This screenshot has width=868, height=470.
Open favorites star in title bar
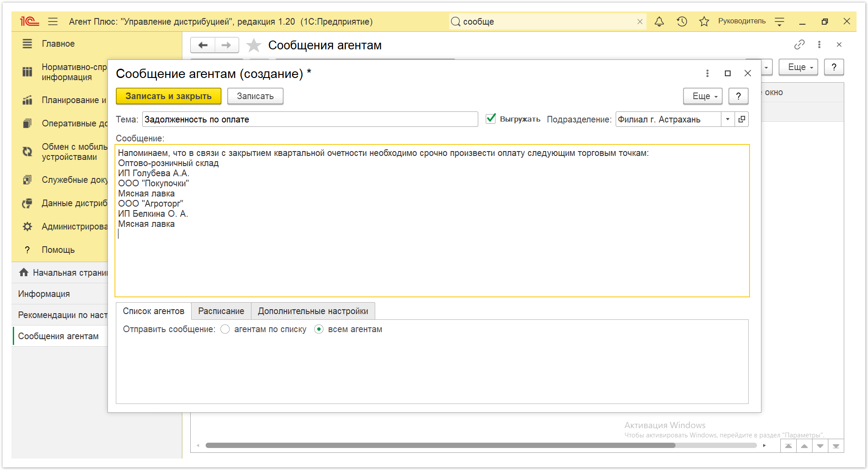(x=704, y=22)
